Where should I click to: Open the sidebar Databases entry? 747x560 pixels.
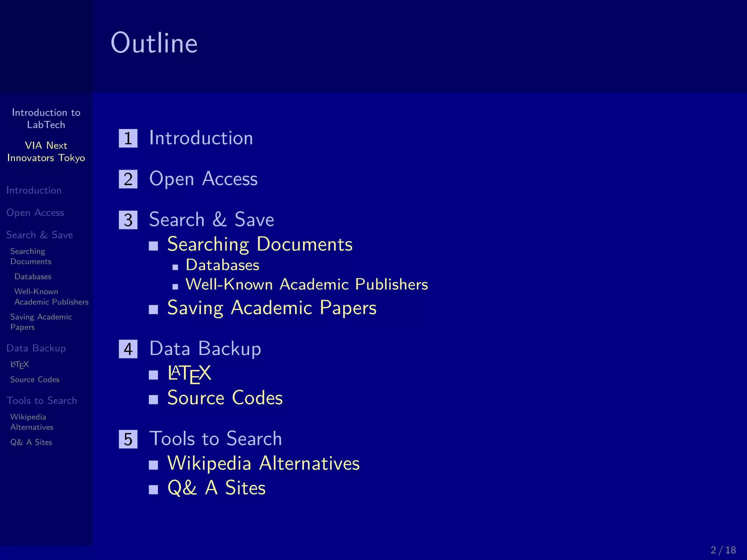click(33, 277)
